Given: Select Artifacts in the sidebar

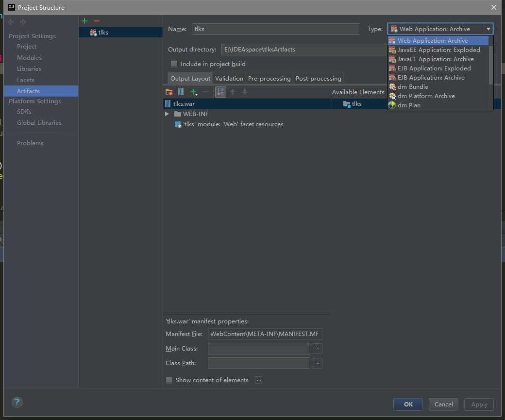Looking at the screenshot, I should coord(41,91).
